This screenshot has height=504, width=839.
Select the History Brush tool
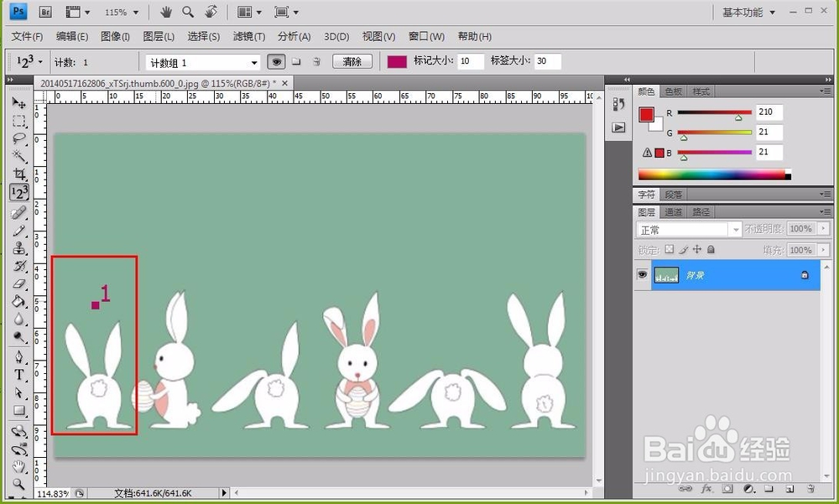point(18,266)
